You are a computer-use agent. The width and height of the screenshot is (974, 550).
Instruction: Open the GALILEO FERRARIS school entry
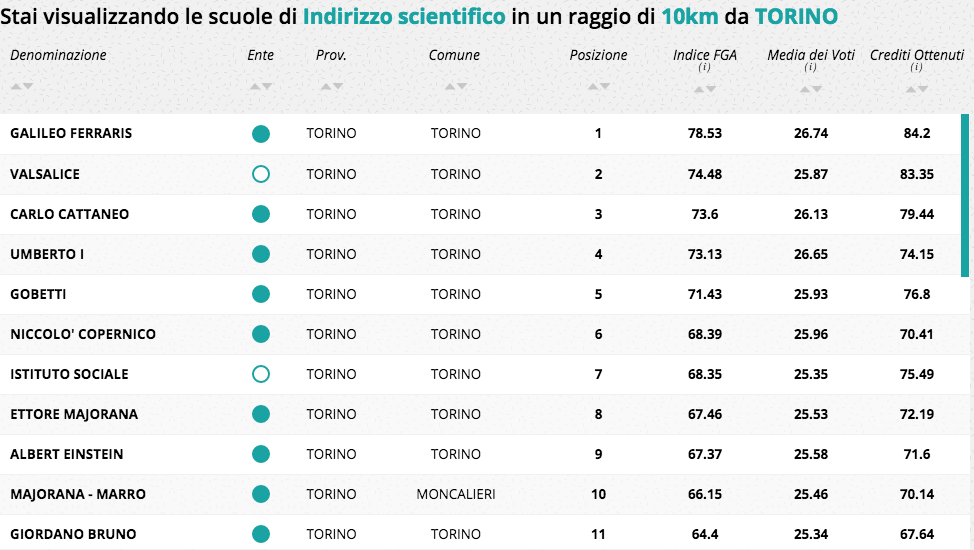pos(71,134)
